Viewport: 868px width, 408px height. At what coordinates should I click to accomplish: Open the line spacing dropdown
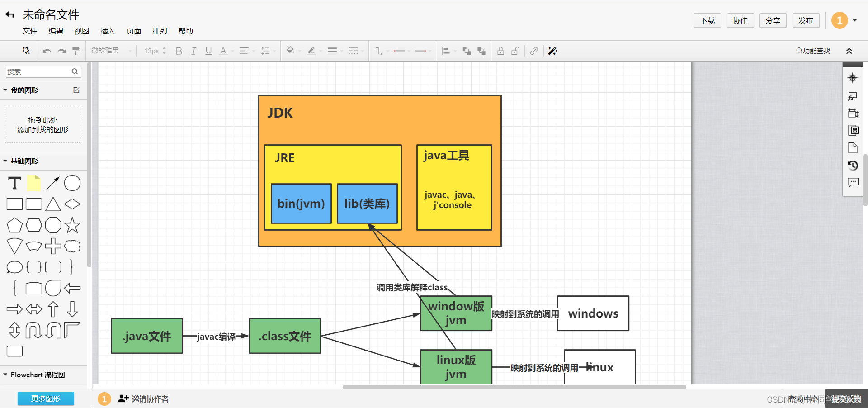(x=268, y=51)
